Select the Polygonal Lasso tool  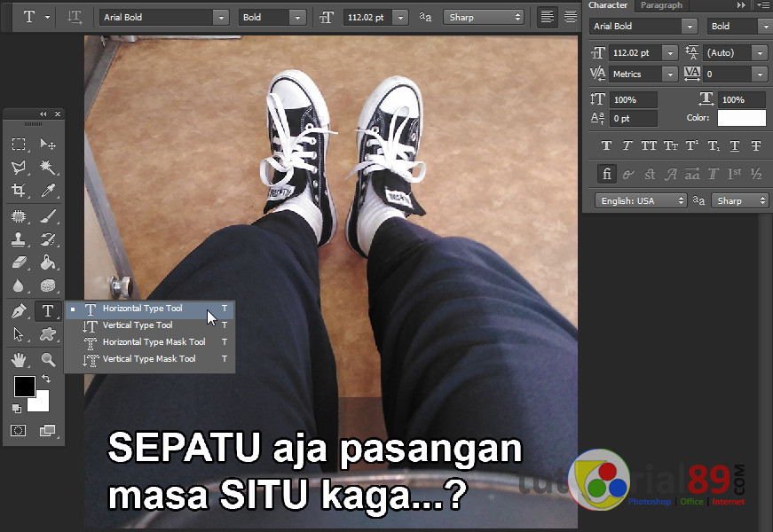click(19, 168)
